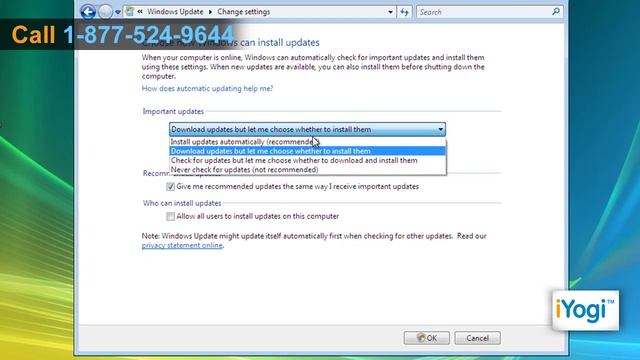Open the privacy statement online link
The width and height of the screenshot is (640, 360).
[182, 245]
